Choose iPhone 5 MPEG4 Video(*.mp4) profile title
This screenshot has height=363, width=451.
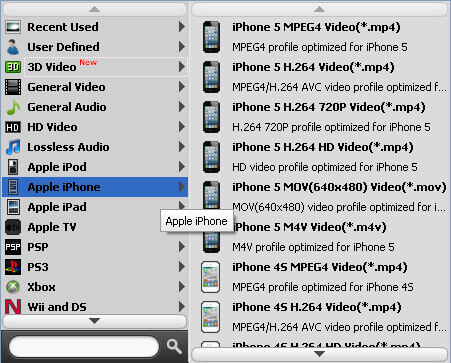(x=316, y=27)
